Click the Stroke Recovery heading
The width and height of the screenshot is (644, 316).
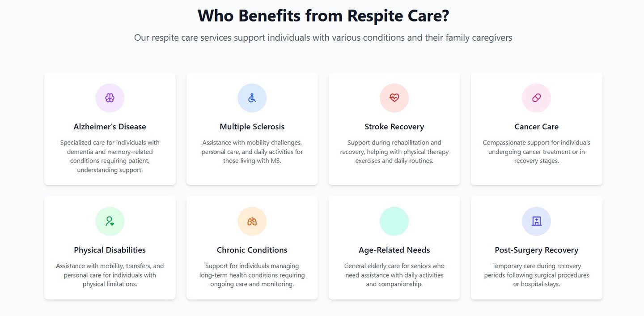coord(394,127)
